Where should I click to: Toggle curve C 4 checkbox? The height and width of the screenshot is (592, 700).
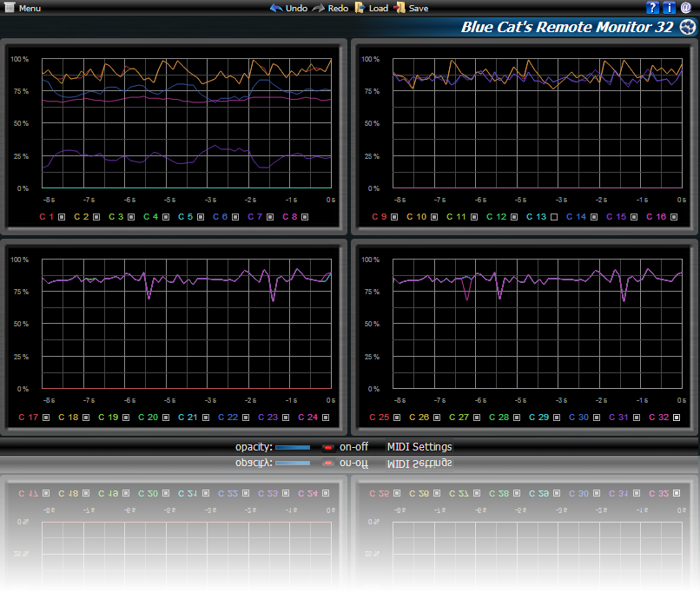coord(166,217)
